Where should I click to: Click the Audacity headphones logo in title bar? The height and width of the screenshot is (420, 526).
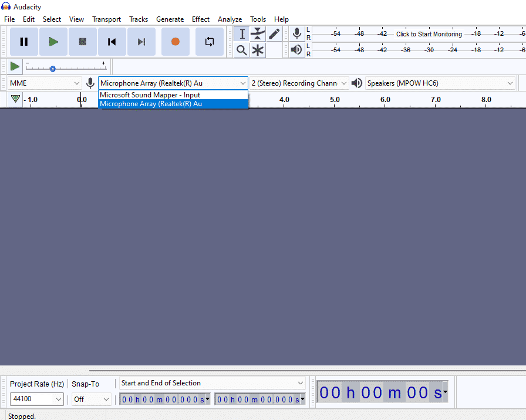pyautogui.click(x=6, y=6)
